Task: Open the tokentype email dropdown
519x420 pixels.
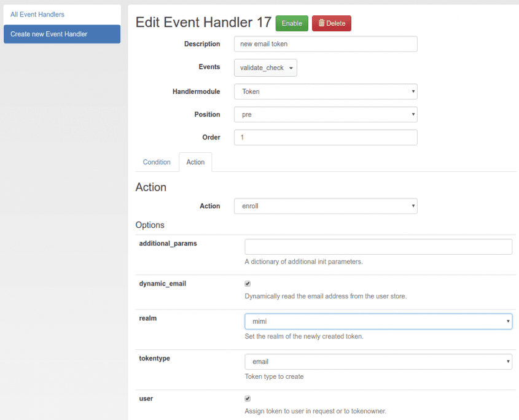Action: point(378,362)
